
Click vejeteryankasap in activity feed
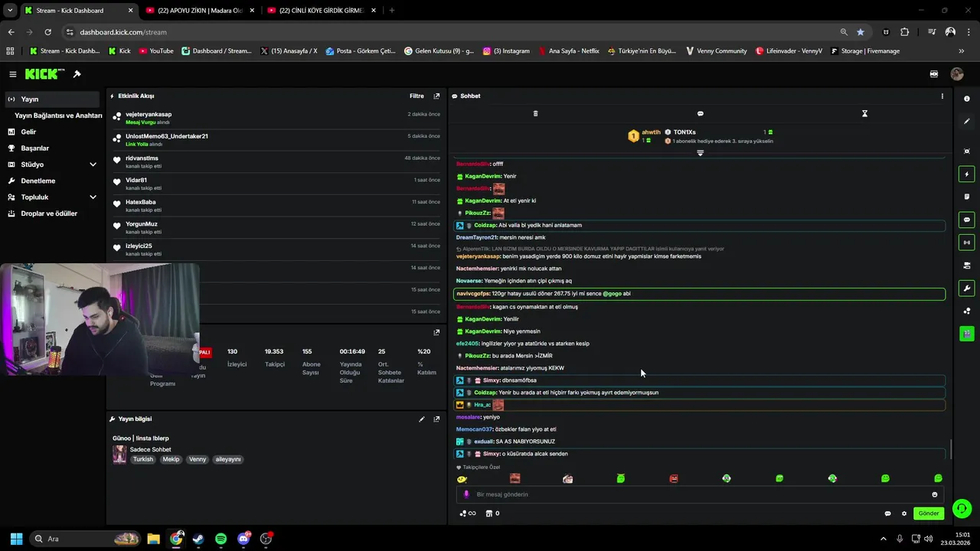[149, 114]
